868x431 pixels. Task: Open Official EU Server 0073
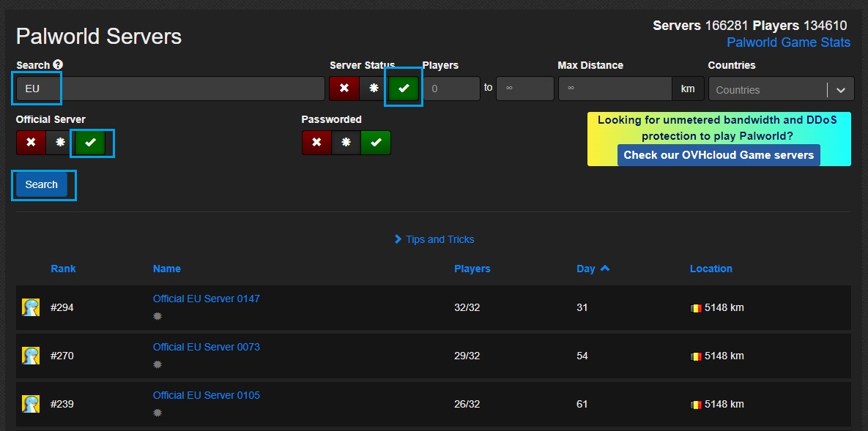tap(207, 347)
